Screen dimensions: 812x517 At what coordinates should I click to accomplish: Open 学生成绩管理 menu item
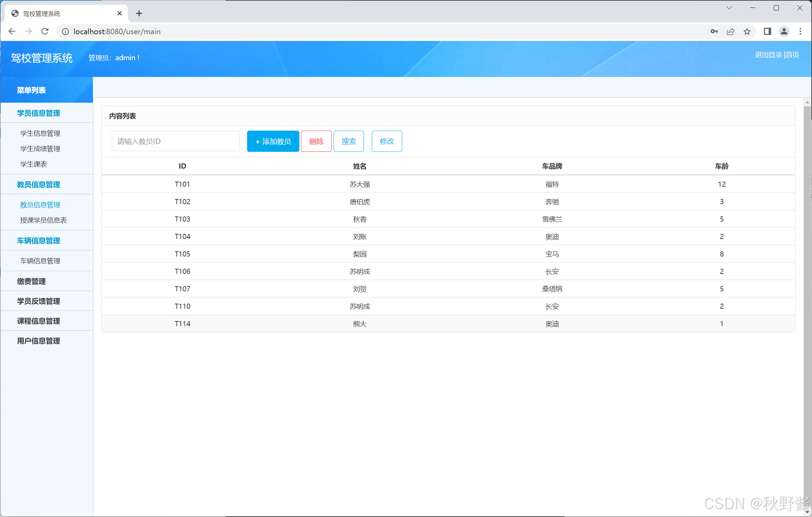point(40,149)
